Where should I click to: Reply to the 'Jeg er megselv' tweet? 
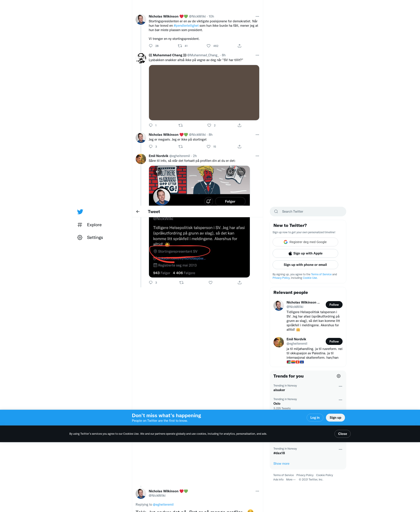151,147
